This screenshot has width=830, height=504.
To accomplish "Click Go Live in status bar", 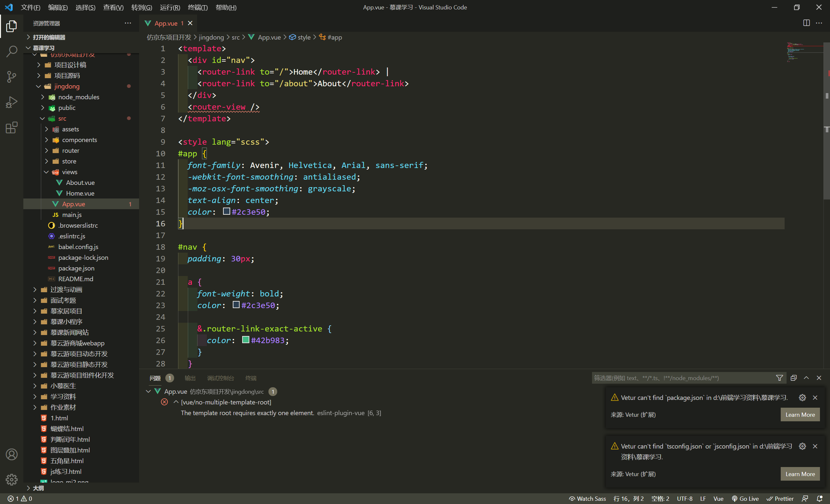I will pyautogui.click(x=745, y=498).
